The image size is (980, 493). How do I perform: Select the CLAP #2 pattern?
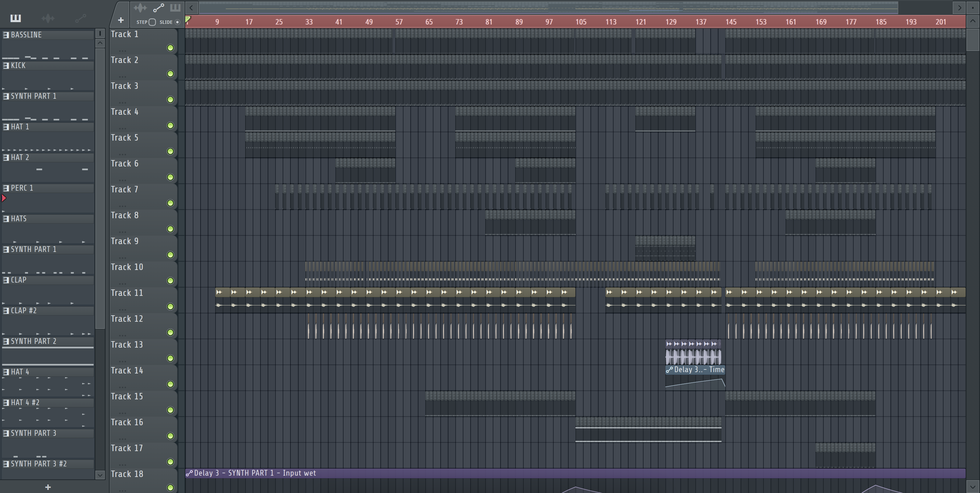pos(48,311)
